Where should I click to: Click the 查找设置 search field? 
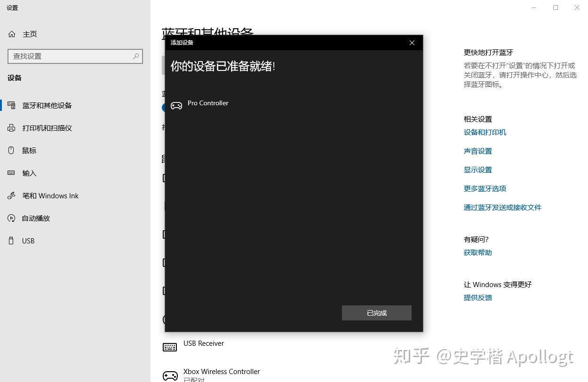pos(75,56)
